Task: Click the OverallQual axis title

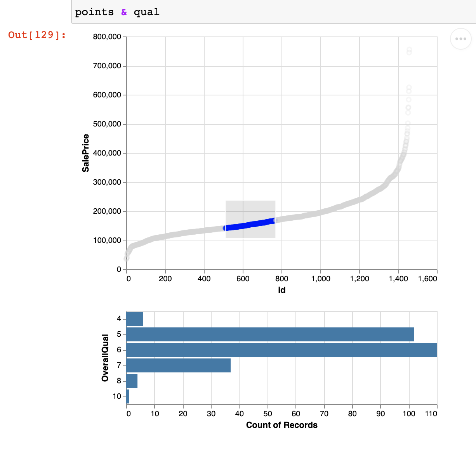Action: [105, 358]
